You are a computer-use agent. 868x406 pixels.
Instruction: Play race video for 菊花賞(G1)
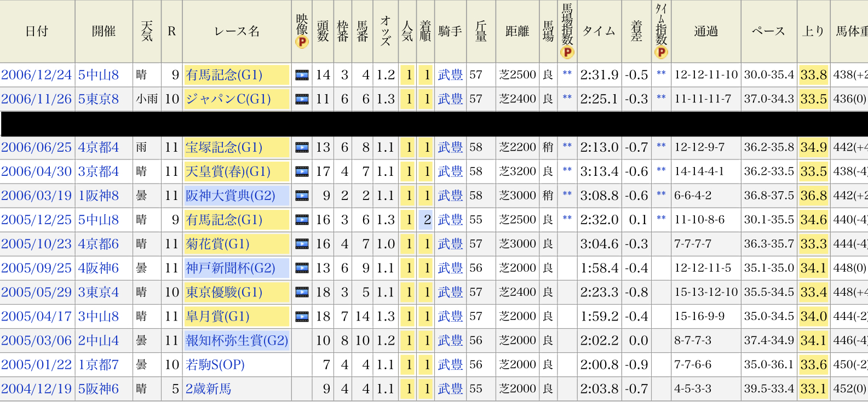coord(302,244)
